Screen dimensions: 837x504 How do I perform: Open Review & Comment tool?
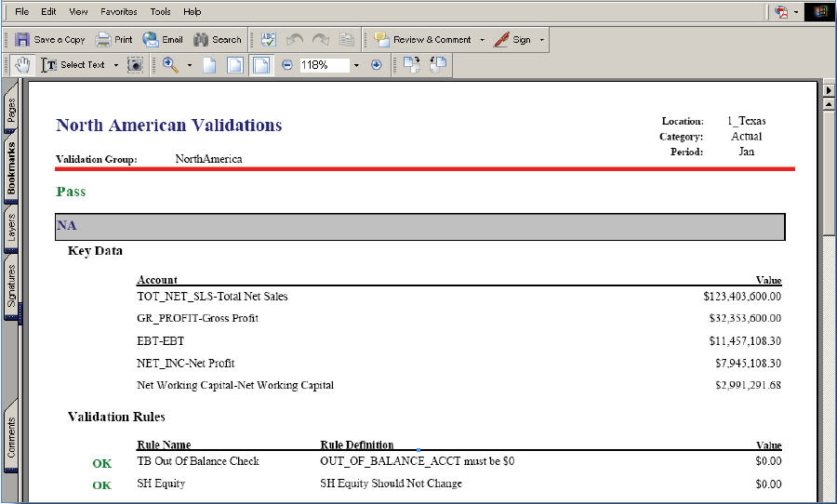coord(422,39)
